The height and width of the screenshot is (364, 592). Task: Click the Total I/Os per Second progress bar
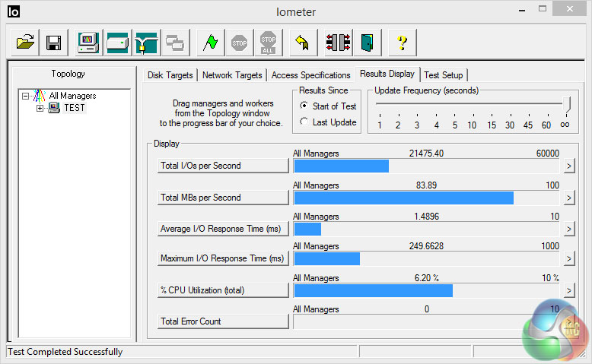click(x=426, y=166)
